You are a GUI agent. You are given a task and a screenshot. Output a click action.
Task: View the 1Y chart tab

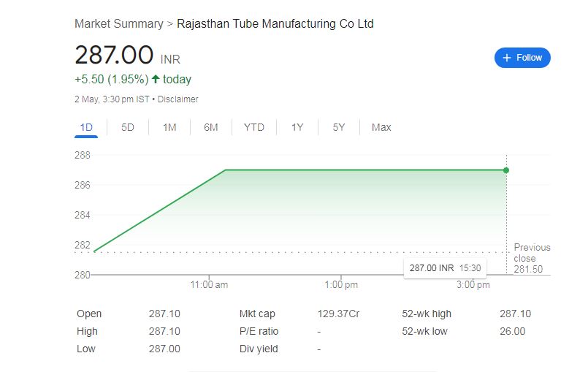point(297,127)
